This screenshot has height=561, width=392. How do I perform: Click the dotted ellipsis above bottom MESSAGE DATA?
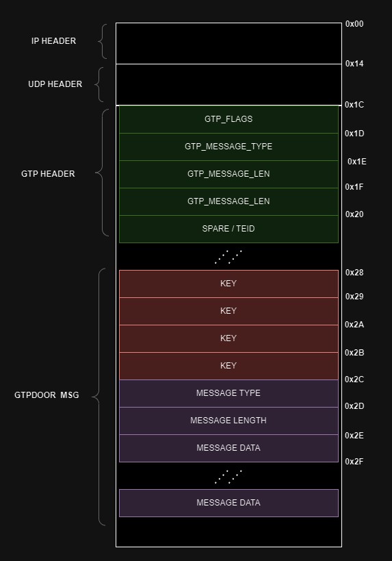click(228, 477)
